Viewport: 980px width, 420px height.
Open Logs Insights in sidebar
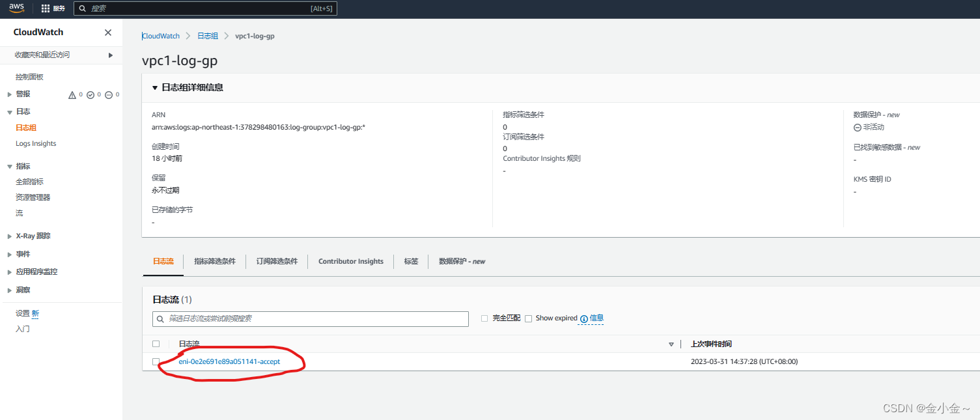pyautogui.click(x=36, y=143)
